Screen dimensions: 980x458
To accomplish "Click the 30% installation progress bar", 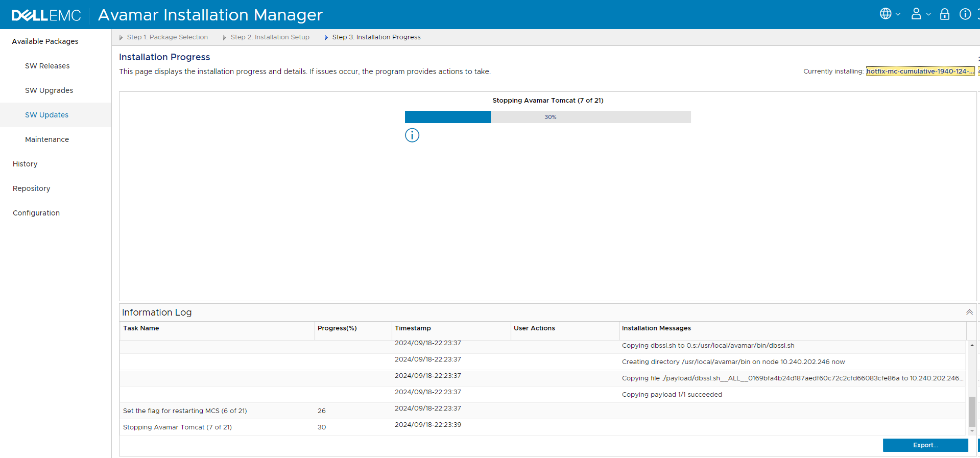I will pyautogui.click(x=547, y=117).
